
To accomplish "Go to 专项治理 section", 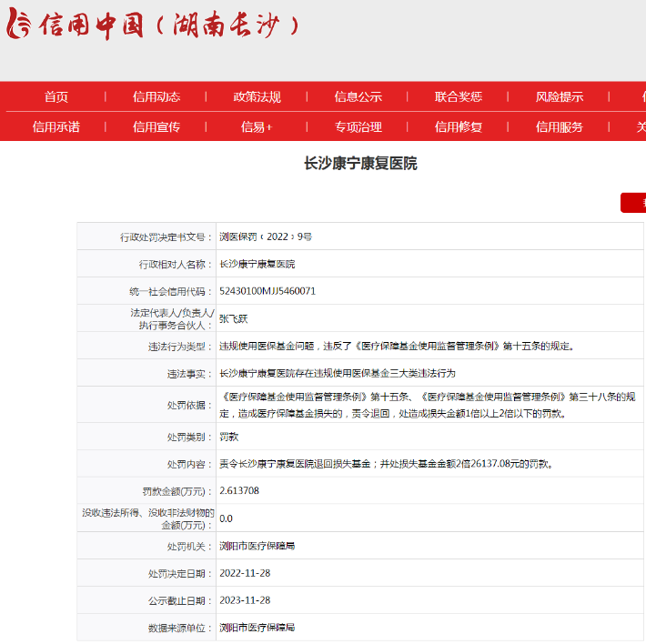I will 358,126.
